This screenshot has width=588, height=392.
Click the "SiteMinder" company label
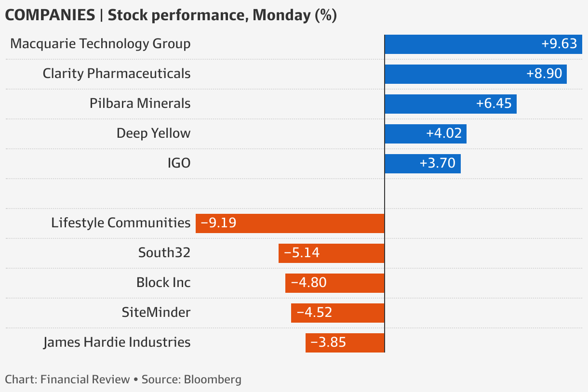tap(156, 313)
